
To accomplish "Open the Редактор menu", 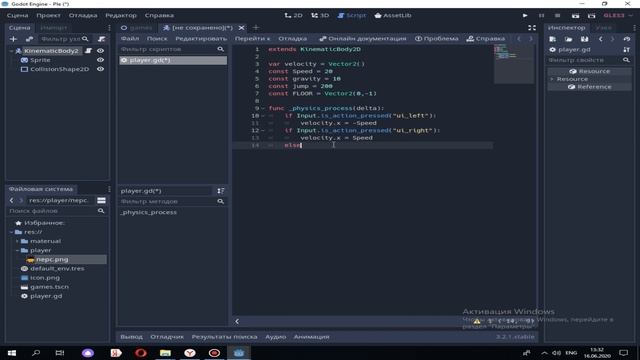I will (x=121, y=15).
